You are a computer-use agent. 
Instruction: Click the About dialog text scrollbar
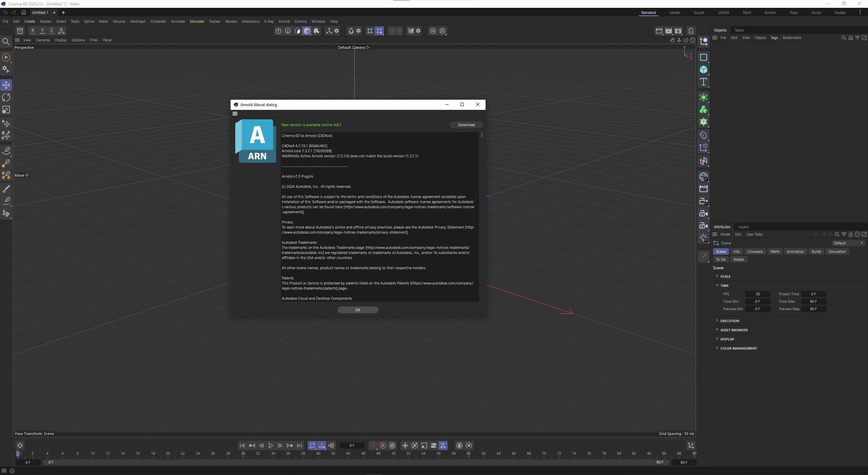481,135
